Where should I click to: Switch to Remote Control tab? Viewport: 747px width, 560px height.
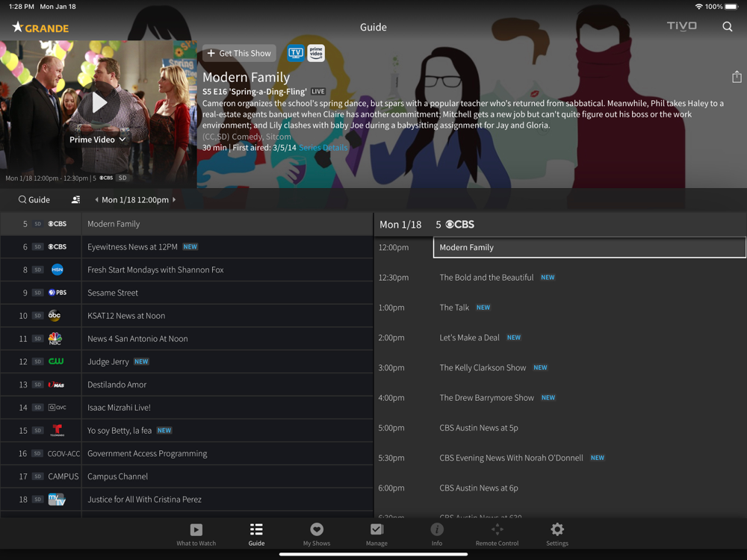pos(497,535)
